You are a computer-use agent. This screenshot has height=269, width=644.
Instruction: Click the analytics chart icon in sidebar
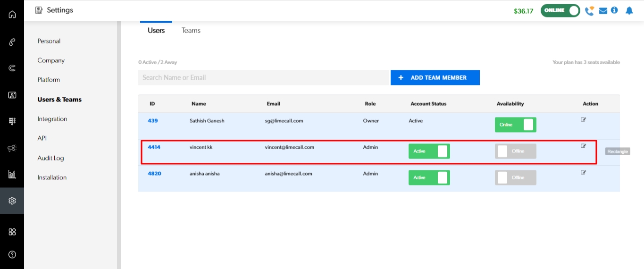[x=12, y=175]
